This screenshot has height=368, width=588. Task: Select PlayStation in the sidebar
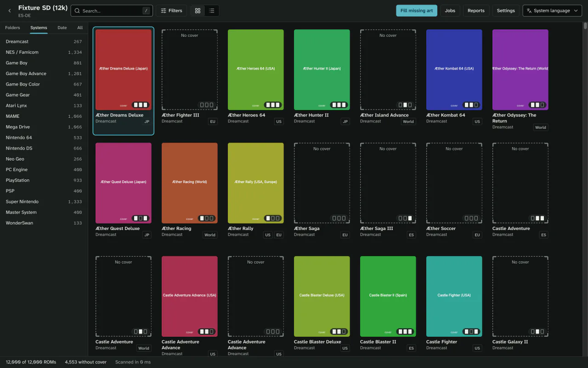point(44,180)
